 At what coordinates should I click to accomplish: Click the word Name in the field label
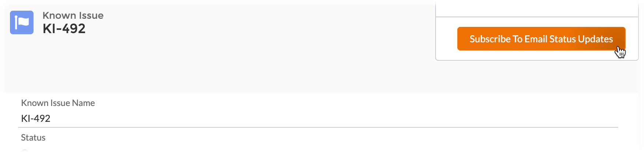(x=84, y=103)
